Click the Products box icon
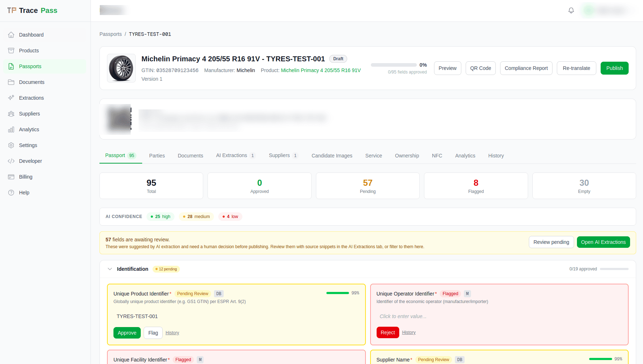This screenshot has width=643, height=364. coord(11,51)
